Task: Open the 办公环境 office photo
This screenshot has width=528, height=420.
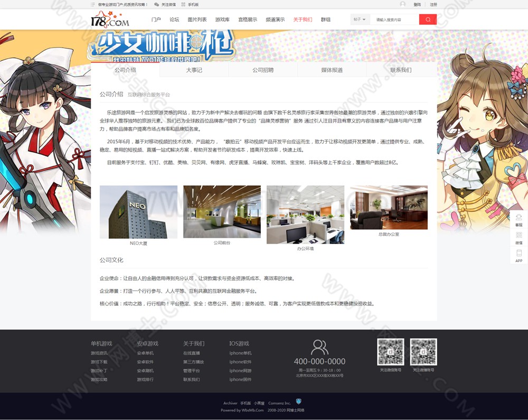Action: point(305,214)
